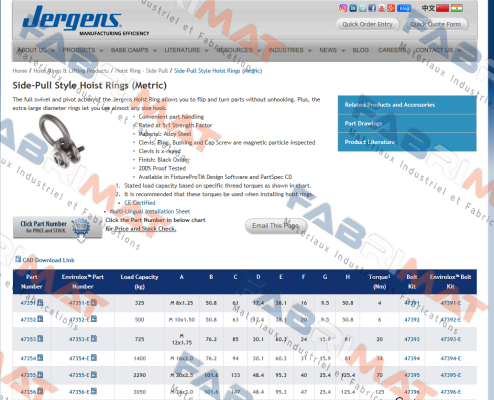Open the CAREERS menu item
This screenshot has height=400, width=494.
pyautogui.click(x=392, y=50)
